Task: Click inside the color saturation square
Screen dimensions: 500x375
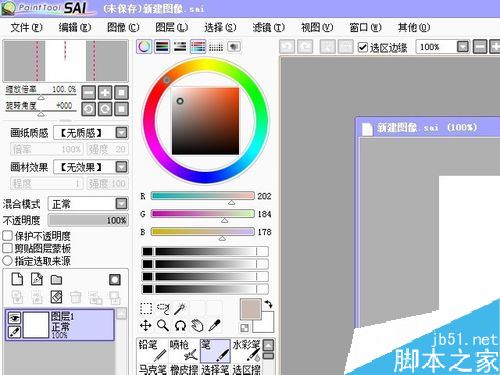Action: pyautogui.click(x=205, y=121)
